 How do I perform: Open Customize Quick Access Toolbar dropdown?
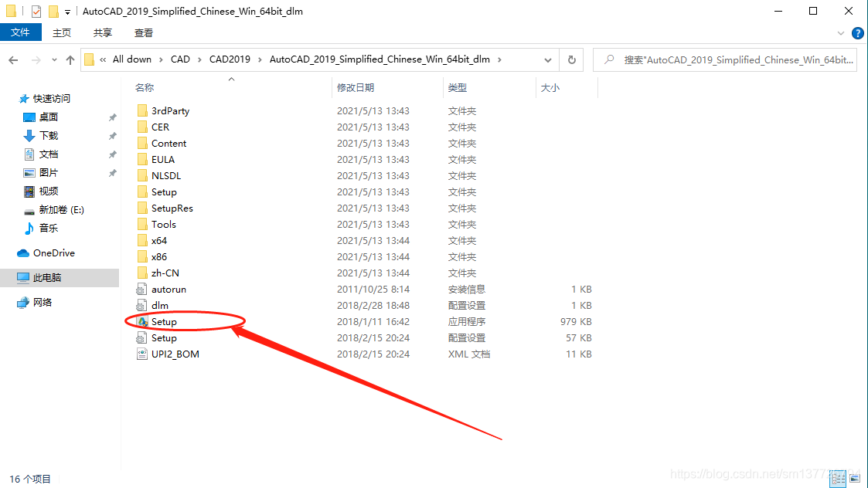click(67, 12)
